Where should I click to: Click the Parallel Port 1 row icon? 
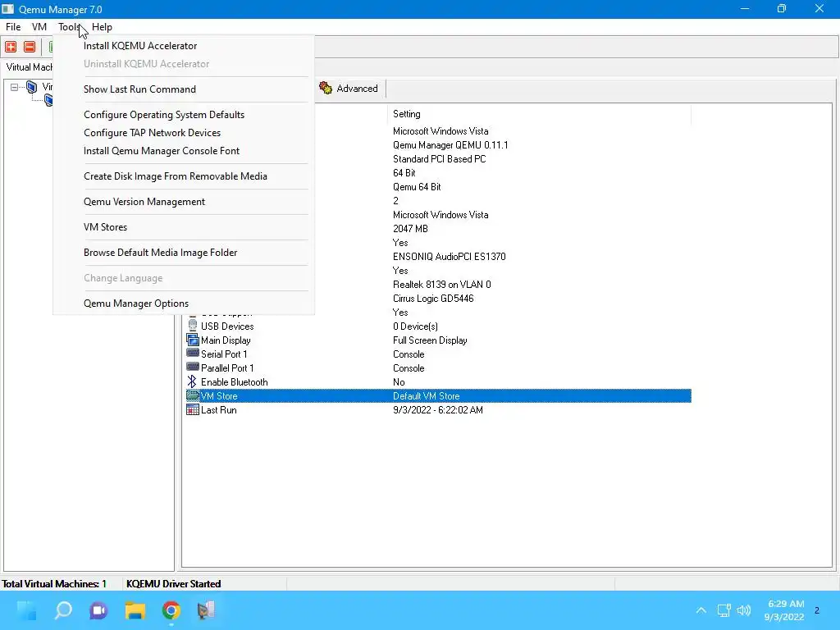point(192,367)
